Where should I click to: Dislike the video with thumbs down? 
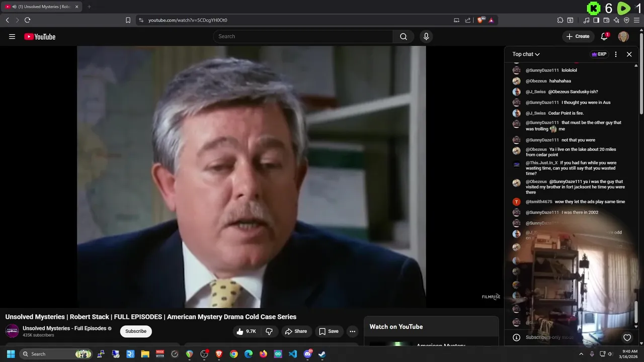click(x=269, y=331)
